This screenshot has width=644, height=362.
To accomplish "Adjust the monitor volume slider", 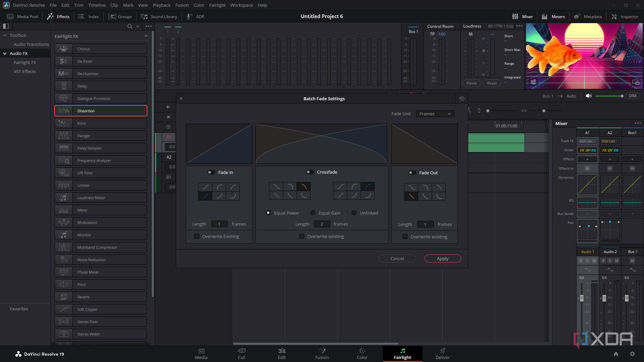I will click(x=609, y=96).
